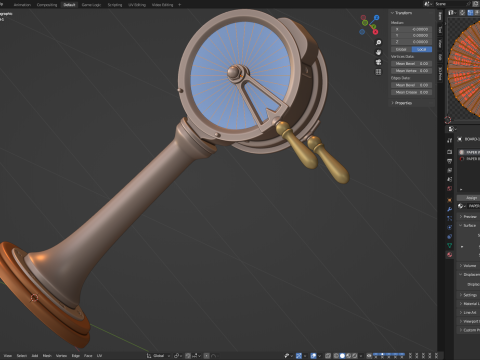Click the Median Z coordinate field
Screen dimensions: 480x360
point(412,42)
